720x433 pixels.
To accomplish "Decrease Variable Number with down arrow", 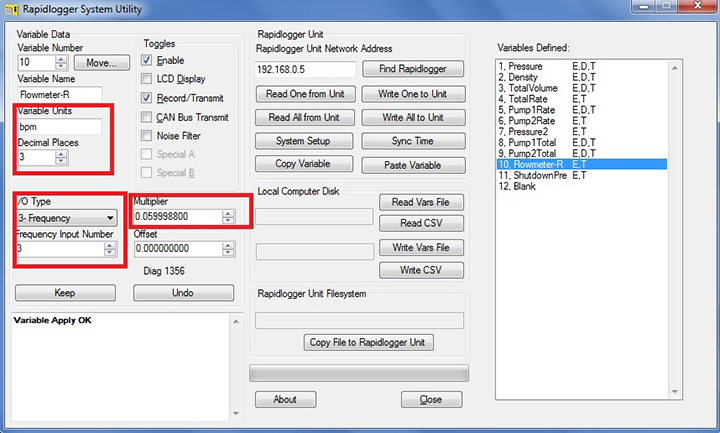I will click(x=61, y=66).
